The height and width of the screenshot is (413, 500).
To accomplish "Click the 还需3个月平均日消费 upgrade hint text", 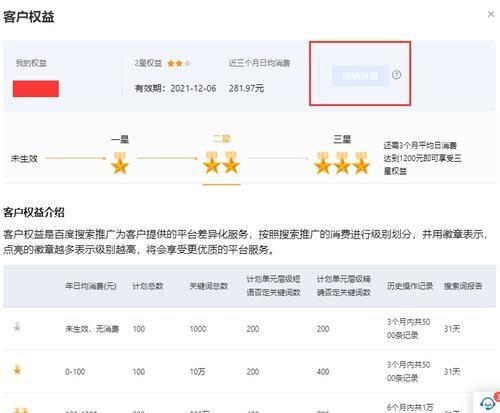I will [422, 158].
